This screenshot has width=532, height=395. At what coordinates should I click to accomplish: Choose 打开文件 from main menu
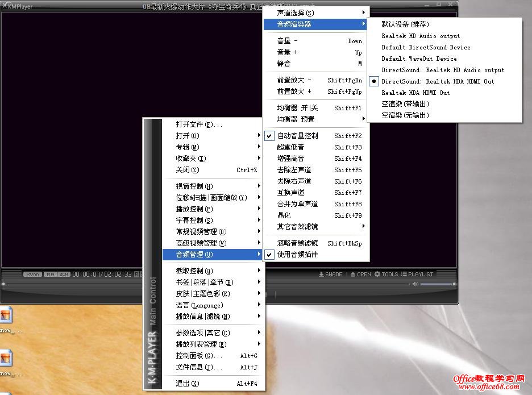(x=199, y=124)
